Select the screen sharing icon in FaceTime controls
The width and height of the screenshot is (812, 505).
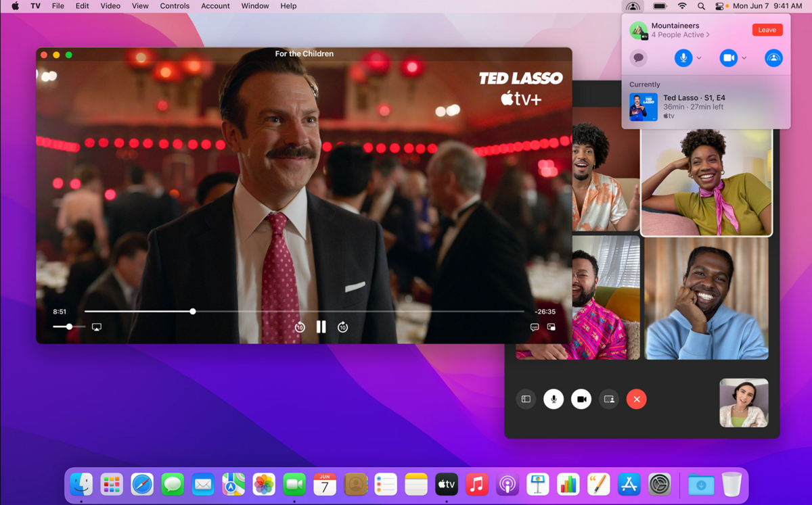click(608, 399)
